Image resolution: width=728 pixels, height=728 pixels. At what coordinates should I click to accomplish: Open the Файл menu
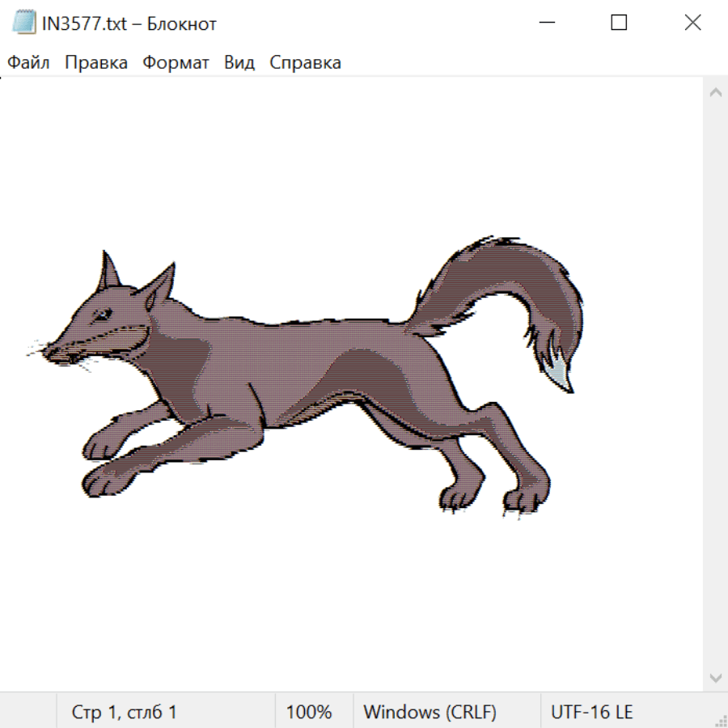[28, 63]
